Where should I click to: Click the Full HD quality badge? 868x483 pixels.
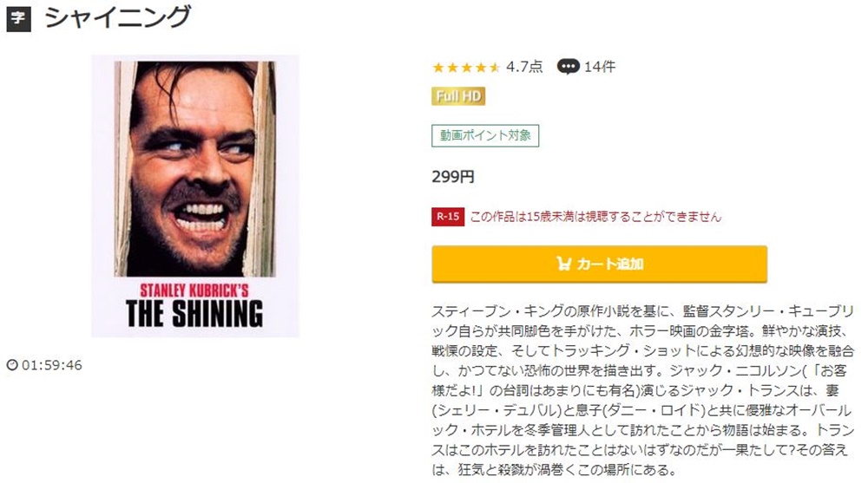[x=458, y=96]
